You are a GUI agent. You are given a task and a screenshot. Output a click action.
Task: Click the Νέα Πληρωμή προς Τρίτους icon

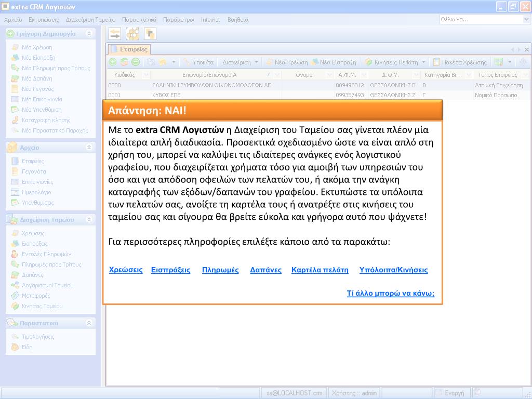tap(15, 68)
